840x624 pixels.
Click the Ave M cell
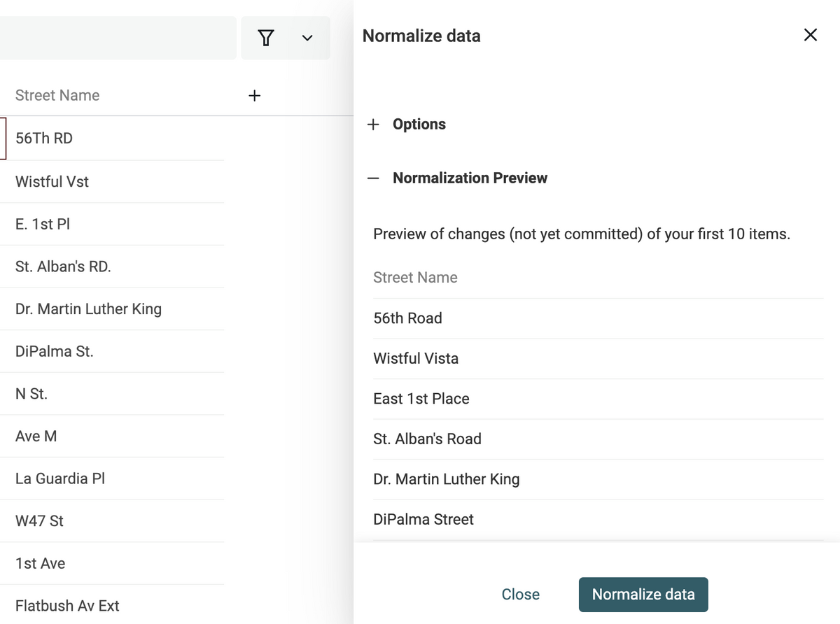click(x=36, y=437)
